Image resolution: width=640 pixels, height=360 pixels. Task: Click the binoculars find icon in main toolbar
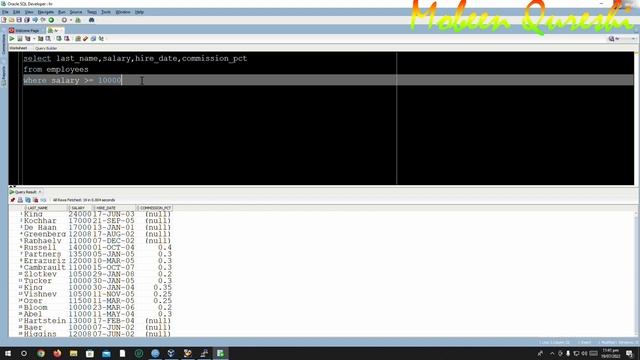click(91, 20)
